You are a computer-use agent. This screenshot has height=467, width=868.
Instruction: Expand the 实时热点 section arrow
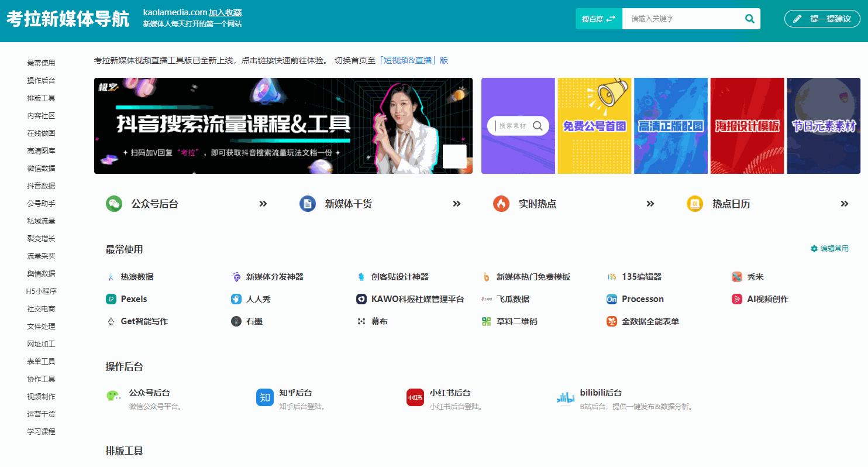point(649,204)
